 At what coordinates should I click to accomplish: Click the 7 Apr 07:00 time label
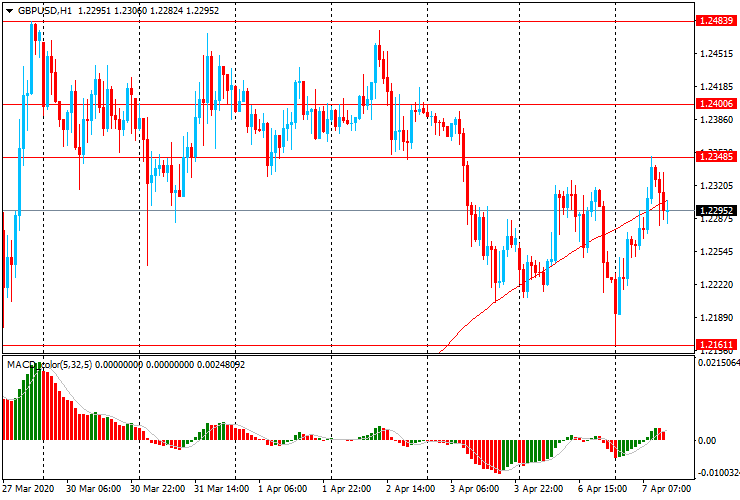(x=667, y=489)
